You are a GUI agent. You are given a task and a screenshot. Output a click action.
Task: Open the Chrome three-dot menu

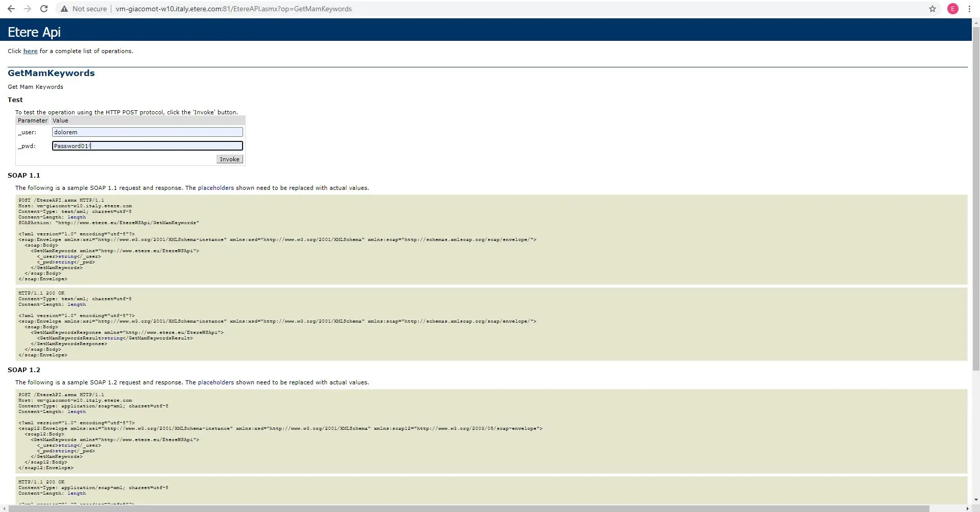click(969, 9)
